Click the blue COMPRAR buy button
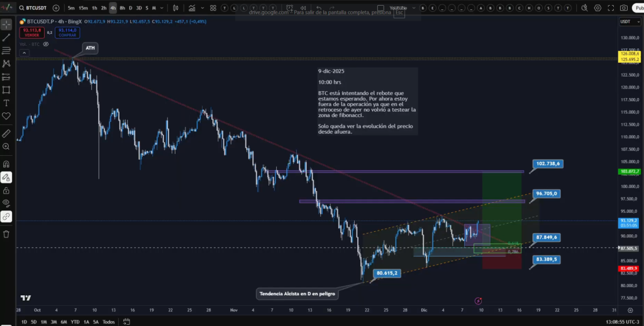Image resolution: width=644 pixels, height=326 pixels. click(x=66, y=32)
